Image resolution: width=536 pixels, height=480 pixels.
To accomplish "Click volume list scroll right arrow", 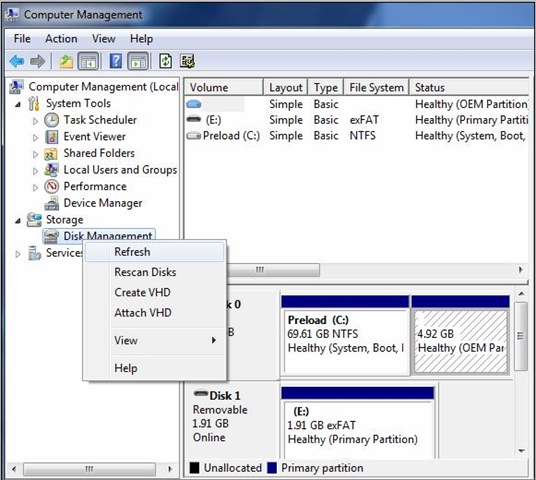I will click(x=521, y=270).
